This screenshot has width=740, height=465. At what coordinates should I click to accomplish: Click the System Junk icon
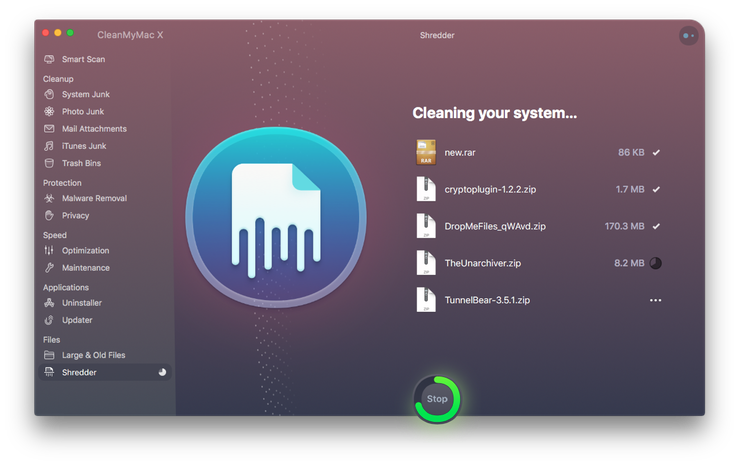coord(49,94)
